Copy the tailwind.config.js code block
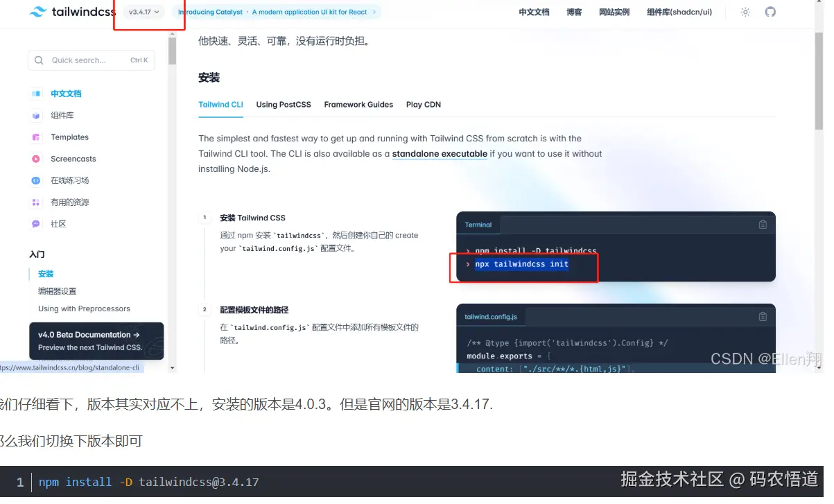 pyautogui.click(x=763, y=317)
